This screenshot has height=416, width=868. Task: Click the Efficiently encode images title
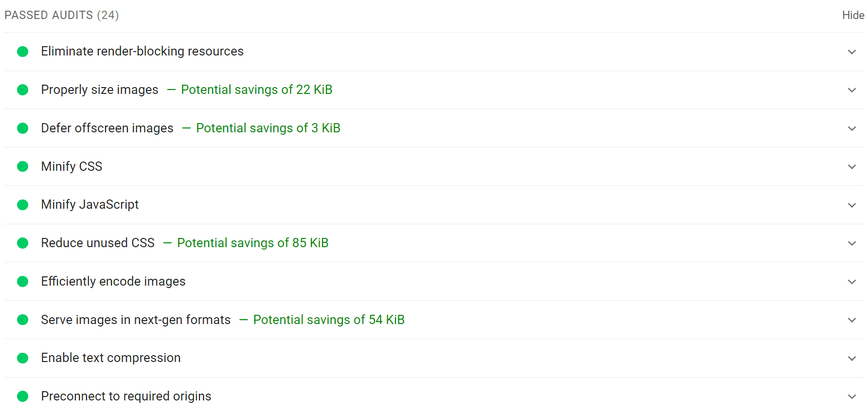[113, 282]
